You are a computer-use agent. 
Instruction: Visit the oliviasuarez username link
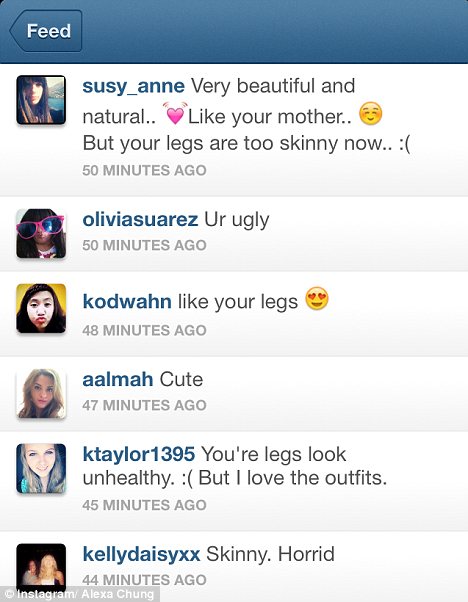[140, 220]
